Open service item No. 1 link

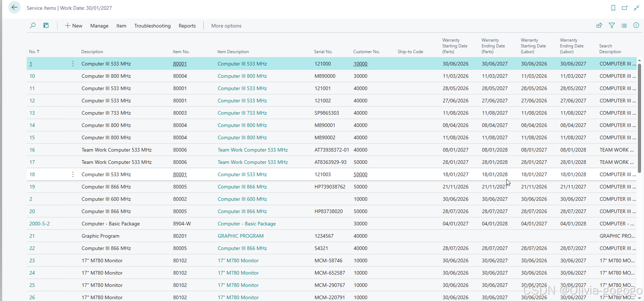click(31, 64)
